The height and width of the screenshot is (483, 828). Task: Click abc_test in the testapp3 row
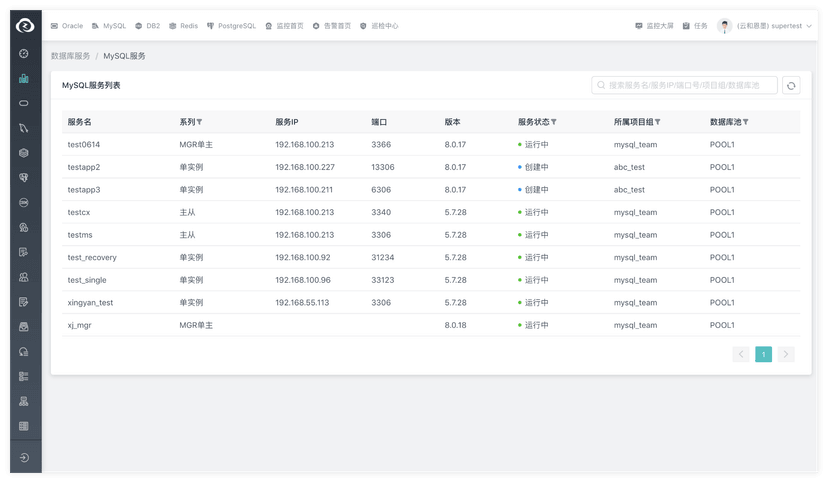pos(629,190)
